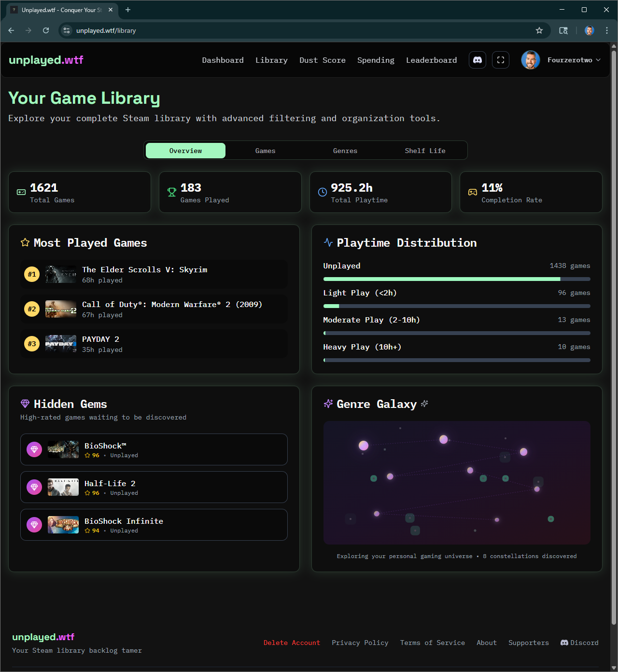Click the gamepad icon beside Completion Rate
The image size is (618, 672).
(473, 192)
